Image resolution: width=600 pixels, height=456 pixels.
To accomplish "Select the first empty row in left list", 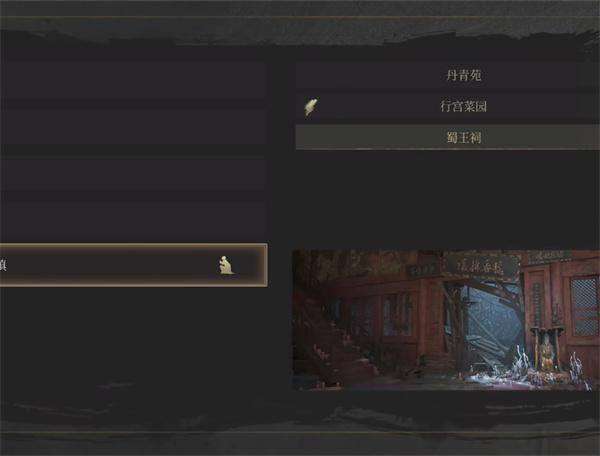I will point(134,81).
